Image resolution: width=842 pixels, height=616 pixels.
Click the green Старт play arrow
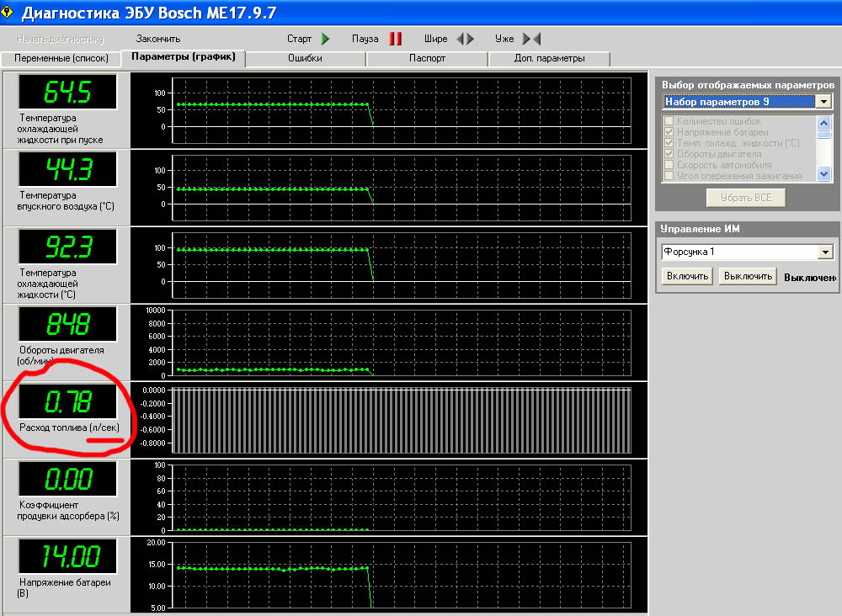(325, 39)
